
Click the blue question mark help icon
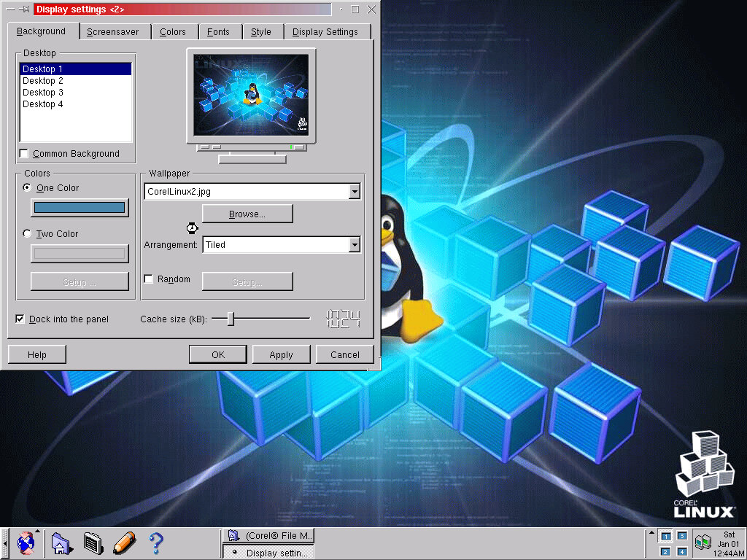pyautogui.click(x=155, y=543)
